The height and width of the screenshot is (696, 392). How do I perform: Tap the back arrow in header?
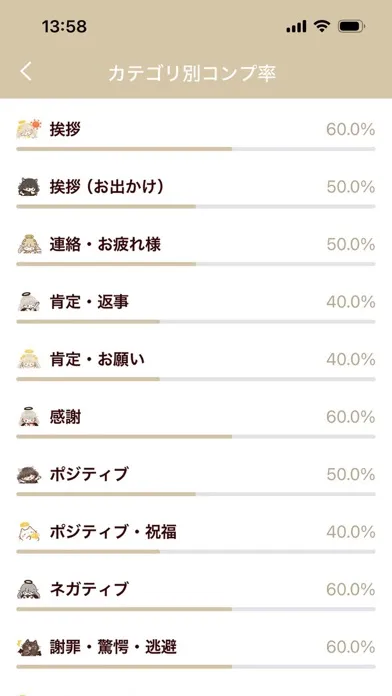pyautogui.click(x=26, y=71)
